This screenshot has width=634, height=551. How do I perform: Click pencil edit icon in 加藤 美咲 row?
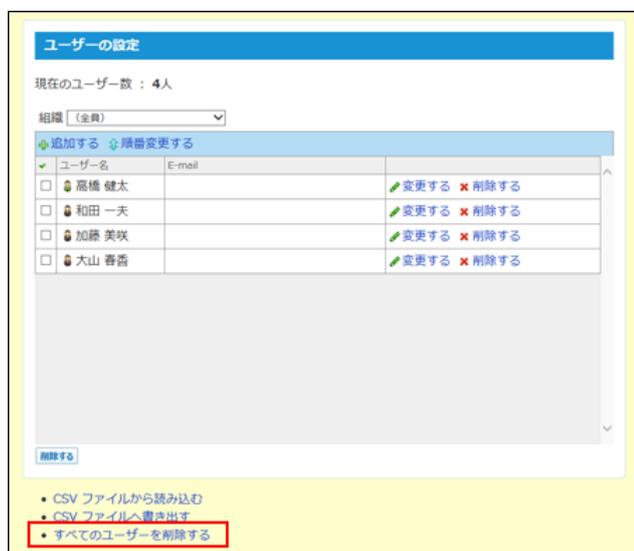(394, 237)
